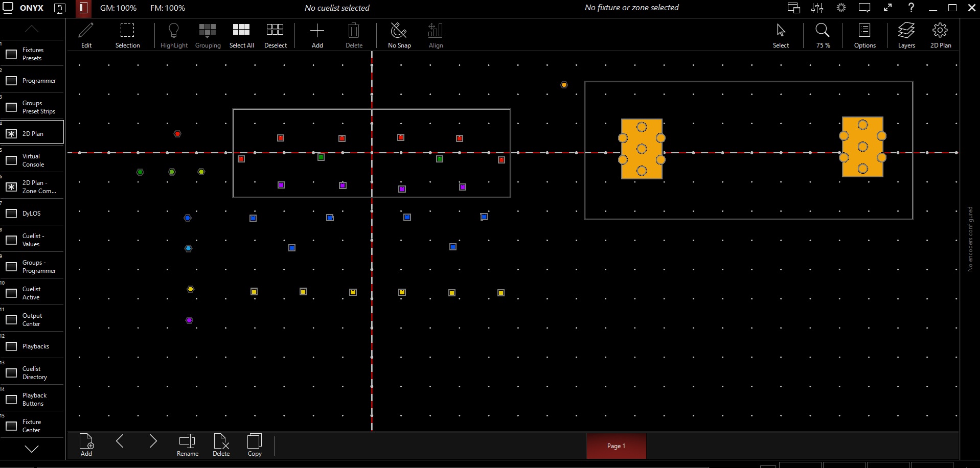Image resolution: width=980 pixels, height=468 pixels.
Task: Copy the current page
Action: (x=255, y=445)
